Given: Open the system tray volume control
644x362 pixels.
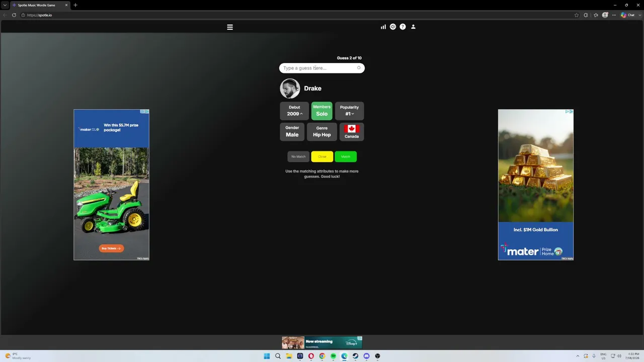Looking at the screenshot, I should (x=619, y=356).
